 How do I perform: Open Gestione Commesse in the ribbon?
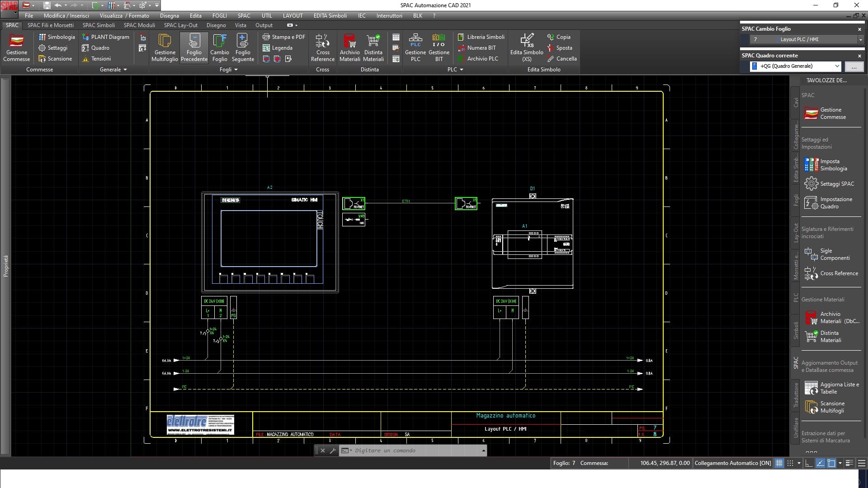17,47
